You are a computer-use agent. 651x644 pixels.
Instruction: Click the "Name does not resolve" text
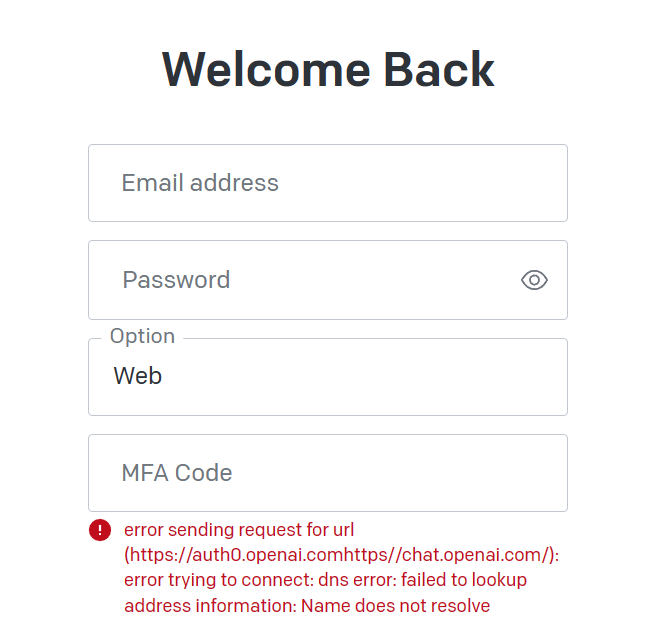(395, 606)
